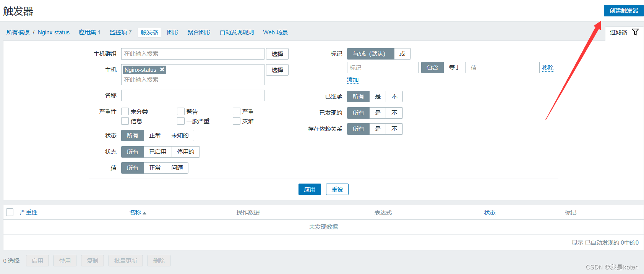Click 选择 button beside 主机群组

[277, 54]
